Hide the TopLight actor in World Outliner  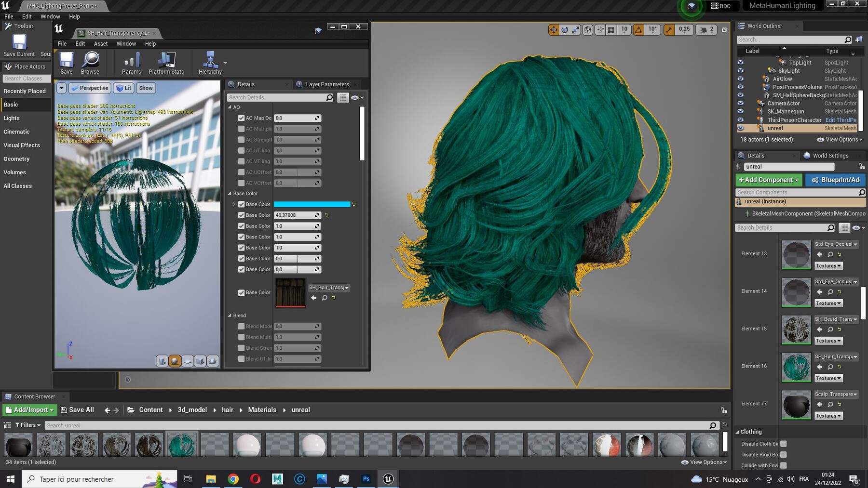pyautogui.click(x=741, y=63)
